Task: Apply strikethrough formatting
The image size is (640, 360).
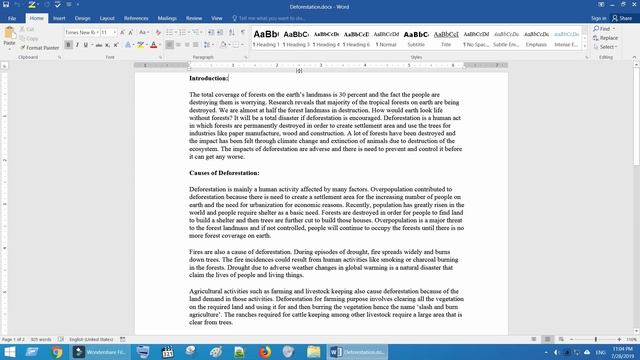Action: (x=99, y=45)
